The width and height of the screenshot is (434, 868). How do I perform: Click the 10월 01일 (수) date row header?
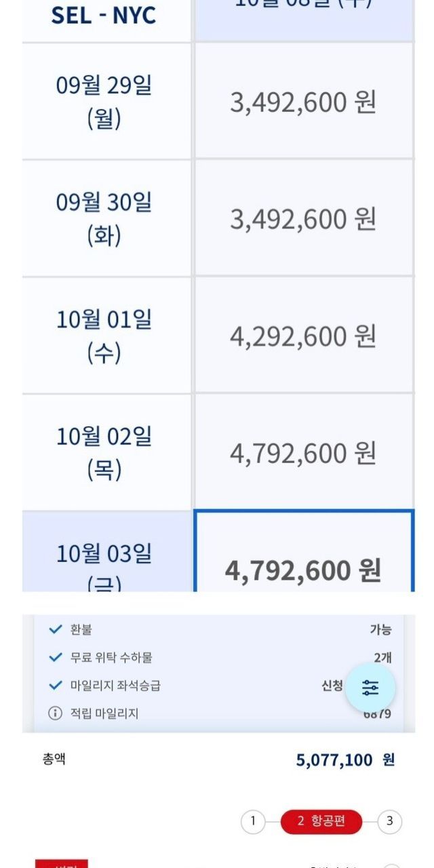click(x=104, y=336)
